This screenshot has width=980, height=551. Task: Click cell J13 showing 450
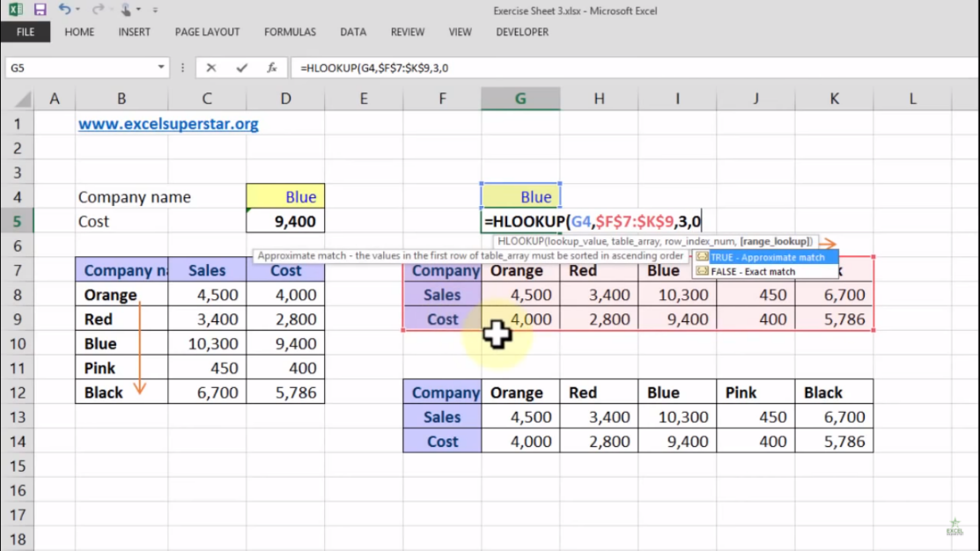click(755, 416)
